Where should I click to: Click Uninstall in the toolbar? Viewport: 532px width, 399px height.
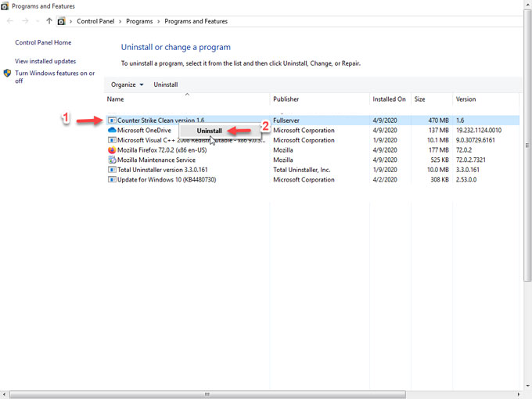point(166,84)
